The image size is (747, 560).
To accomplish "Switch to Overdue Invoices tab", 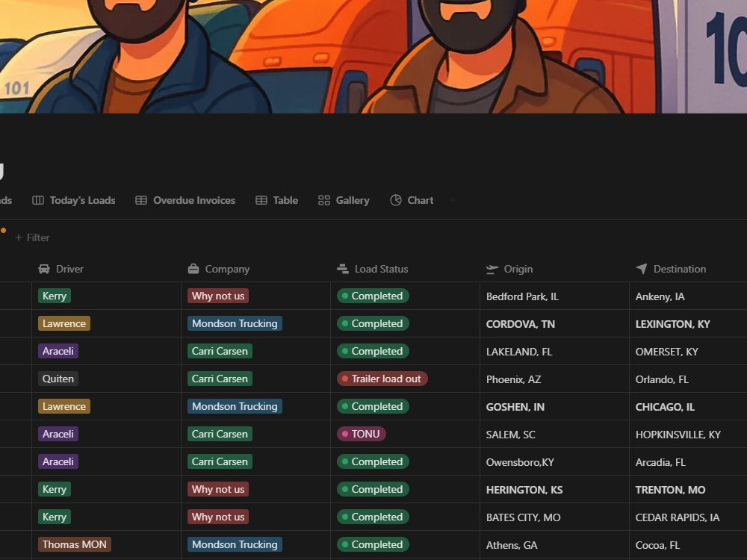I will [x=185, y=200].
